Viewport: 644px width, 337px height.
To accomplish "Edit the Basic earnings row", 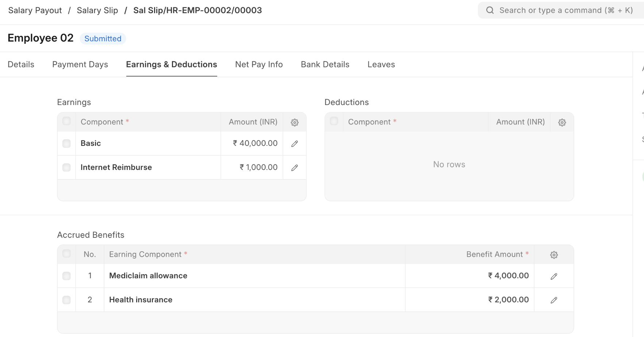I will pos(295,144).
